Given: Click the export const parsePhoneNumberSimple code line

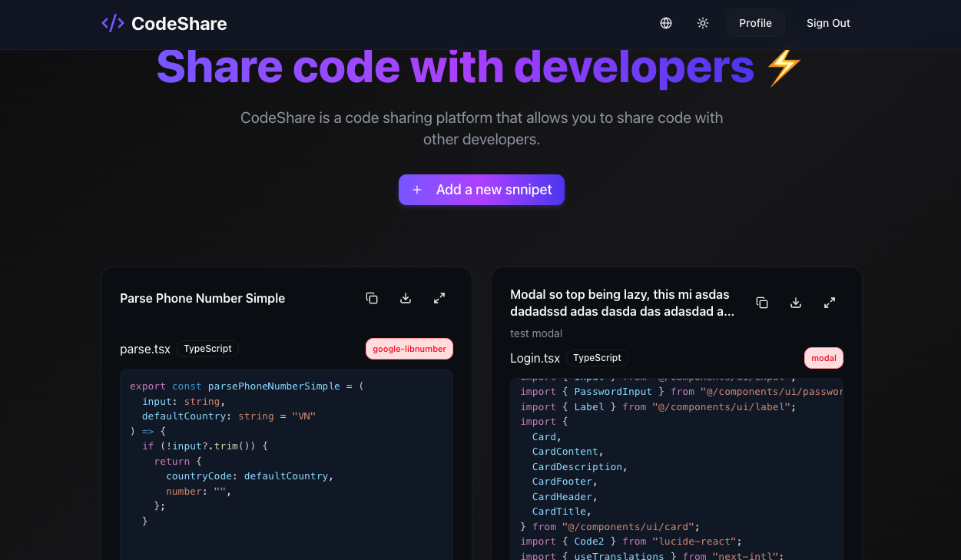Looking at the screenshot, I should tap(247, 386).
